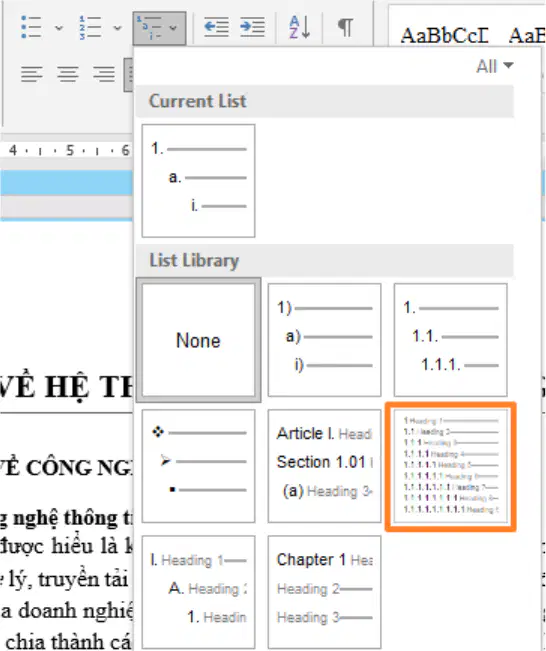
Task: Click the Numbering list icon
Action: tap(90, 27)
